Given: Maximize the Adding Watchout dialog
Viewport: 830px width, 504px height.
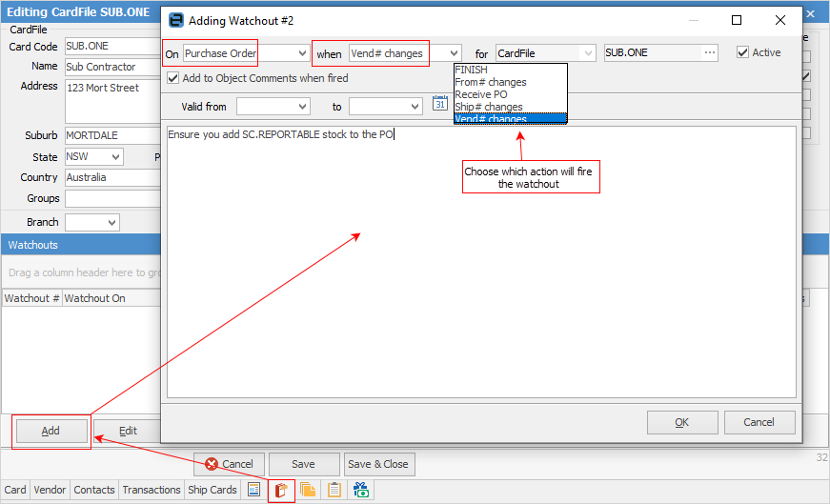Looking at the screenshot, I should pyautogui.click(x=737, y=20).
